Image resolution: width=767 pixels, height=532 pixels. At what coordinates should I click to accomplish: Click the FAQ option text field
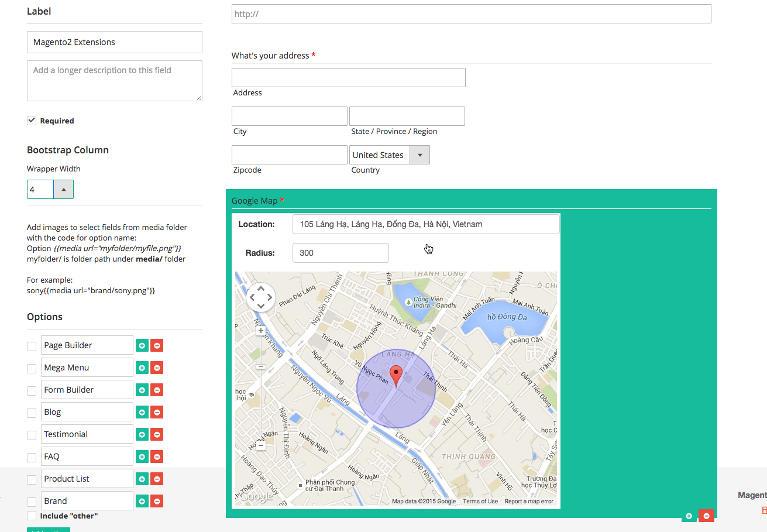coord(87,457)
